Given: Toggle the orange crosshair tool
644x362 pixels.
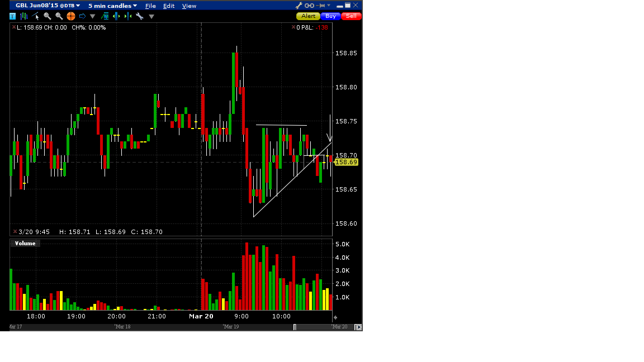Looking at the screenshot, I should (70, 16).
